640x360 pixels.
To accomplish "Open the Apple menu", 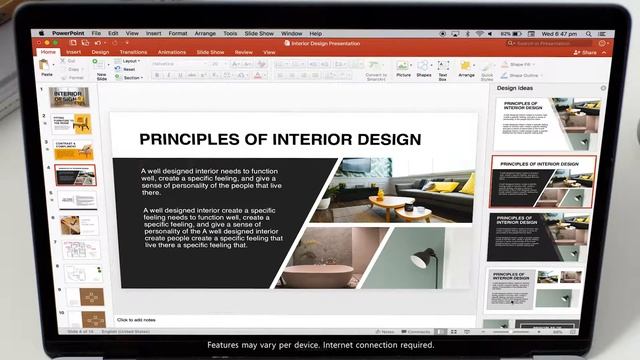I will coord(41,33).
